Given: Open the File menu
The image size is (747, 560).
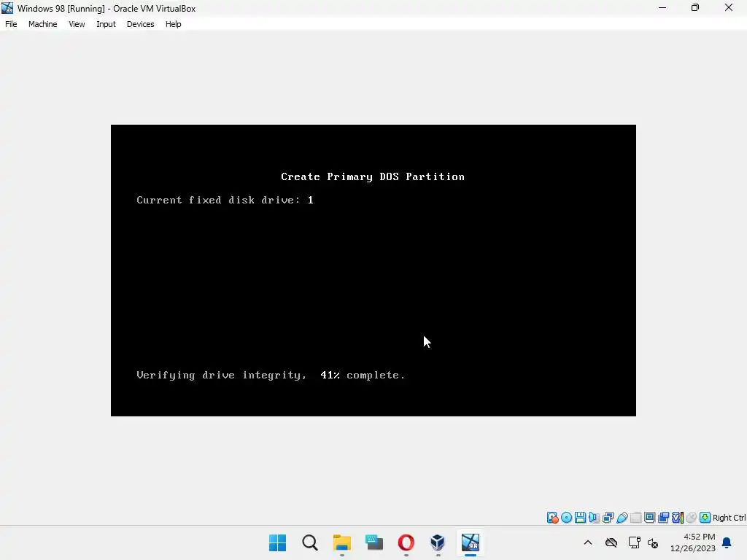Looking at the screenshot, I should pyautogui.click(x=11, y=24).
